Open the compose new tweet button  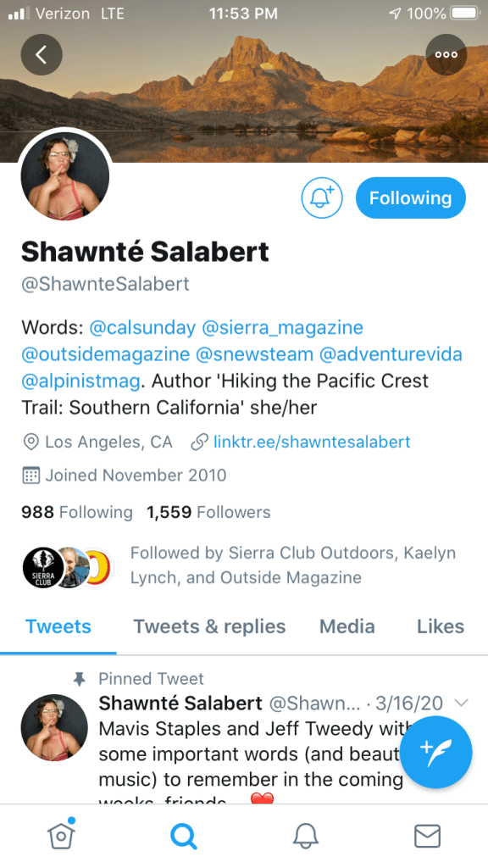point(436,752)
